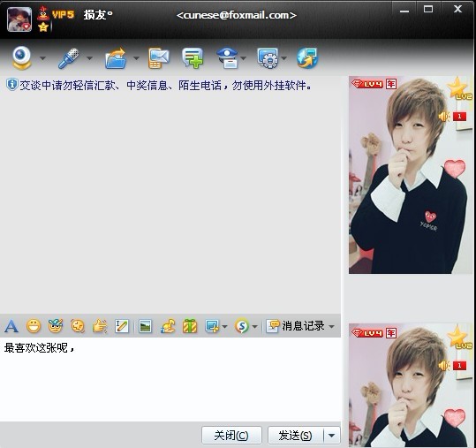
Task: Open the report options dropdown arrow
Action: 244,58
